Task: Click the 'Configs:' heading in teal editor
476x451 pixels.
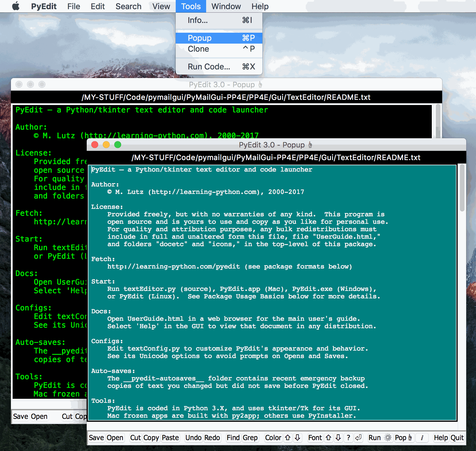Action: pyautogui.click(x=107, y=341)
